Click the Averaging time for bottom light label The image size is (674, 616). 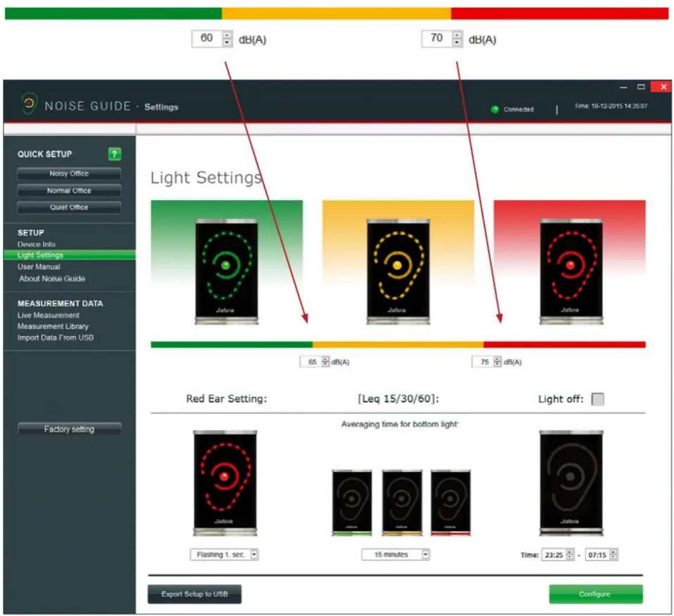click(400, 424)
